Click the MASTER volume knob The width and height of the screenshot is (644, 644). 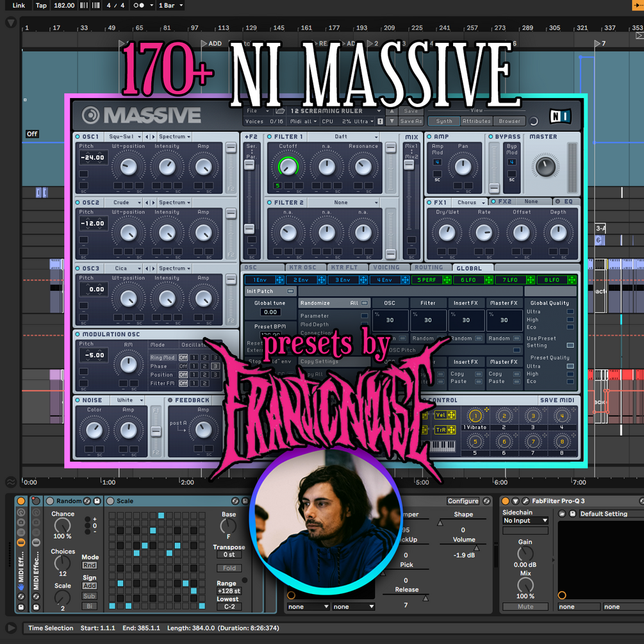[545, 167]
